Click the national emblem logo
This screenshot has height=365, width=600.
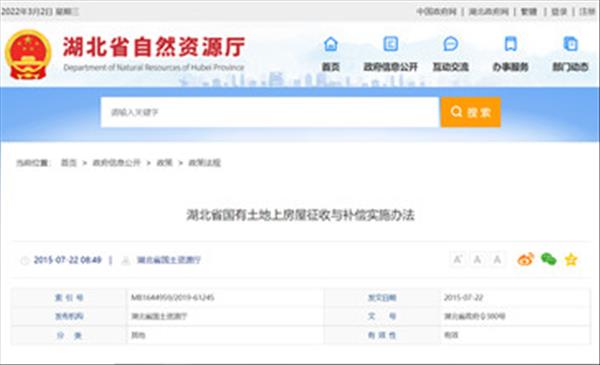pos(28,54)
